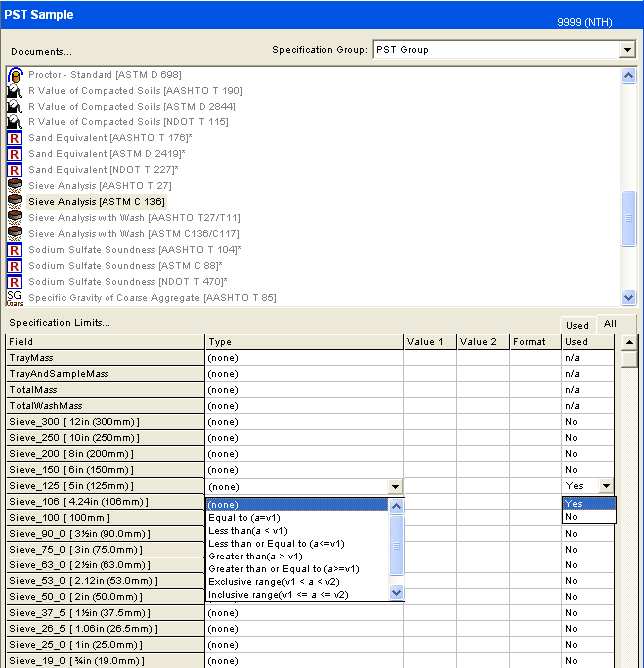Image resolution: width=644 pixels, height=668 pixels.
Task: Click the Specific Gravity of Coarse Aggregate icon
Action: [x=15, y=297]
